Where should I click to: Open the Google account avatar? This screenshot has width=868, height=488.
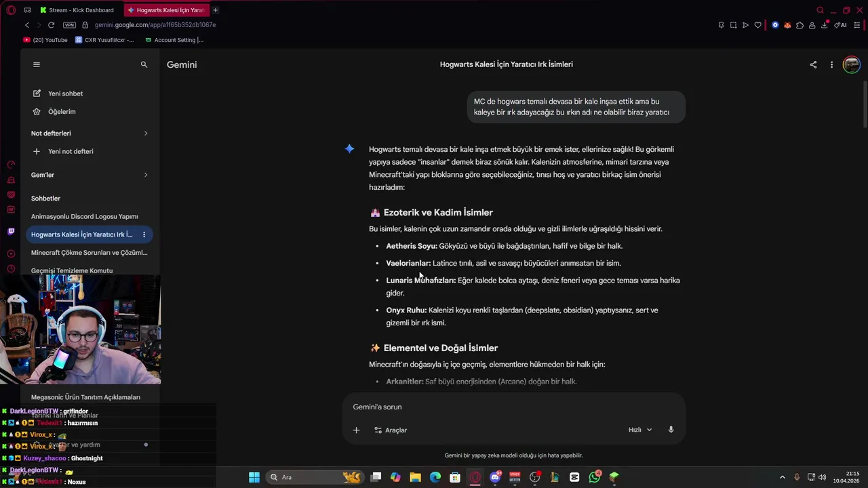coord(851,64)
